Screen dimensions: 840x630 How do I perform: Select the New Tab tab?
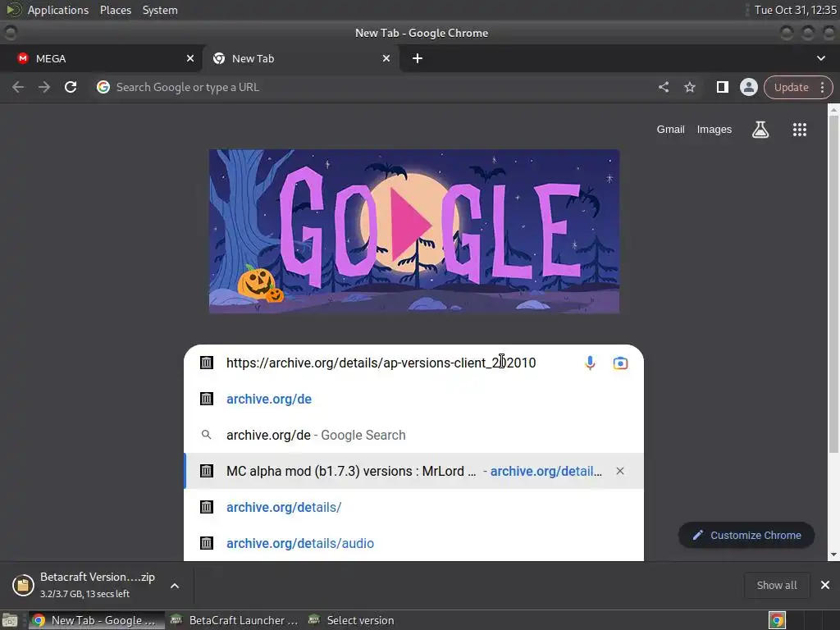click(x=301, y=58)
